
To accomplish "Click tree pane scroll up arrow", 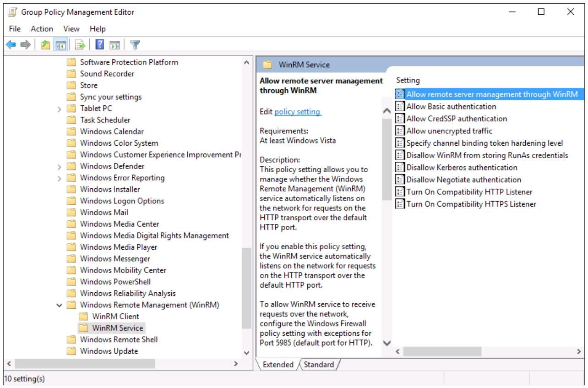I will click(x=246, y=62).
